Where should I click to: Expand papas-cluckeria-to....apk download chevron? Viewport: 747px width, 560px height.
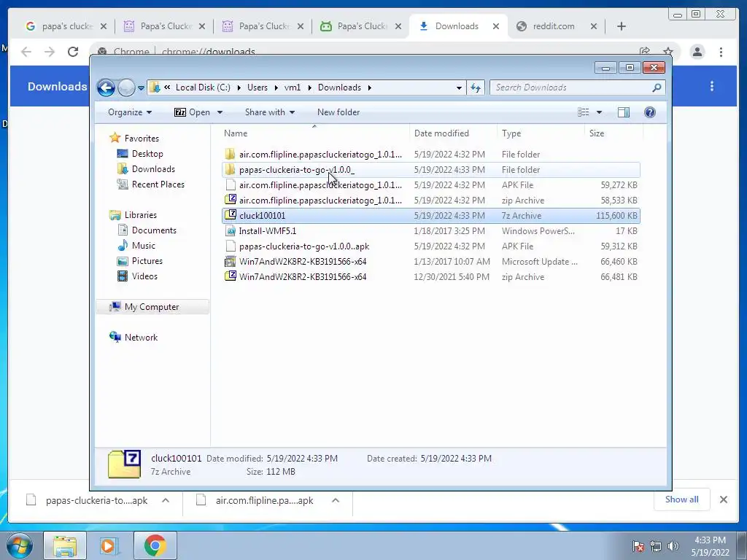(x=166, y=500)
